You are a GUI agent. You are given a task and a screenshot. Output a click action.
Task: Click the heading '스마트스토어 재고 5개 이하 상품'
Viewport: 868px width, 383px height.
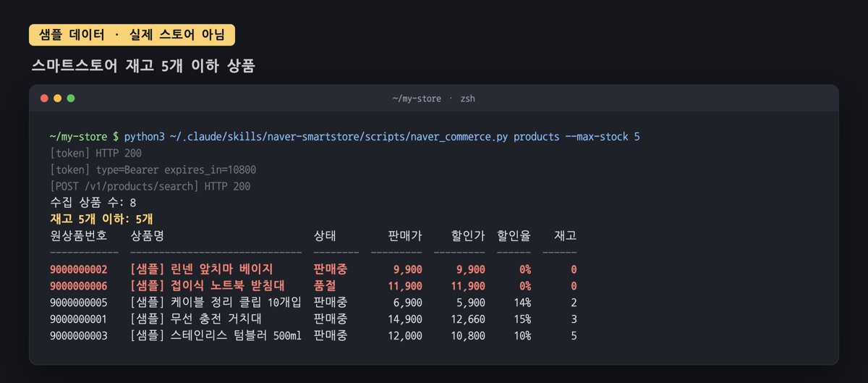click(143, 66)
